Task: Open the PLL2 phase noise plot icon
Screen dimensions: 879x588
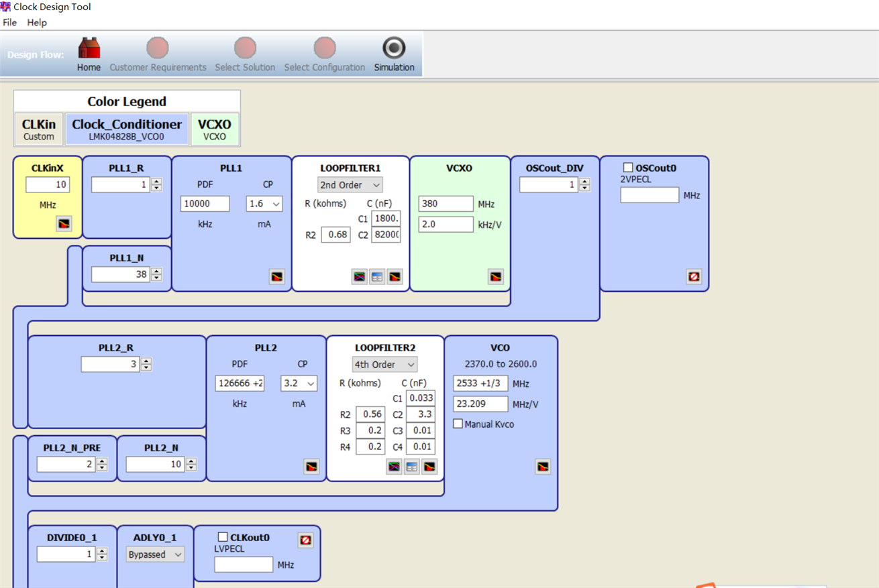Action: click(x=311, y=467)
